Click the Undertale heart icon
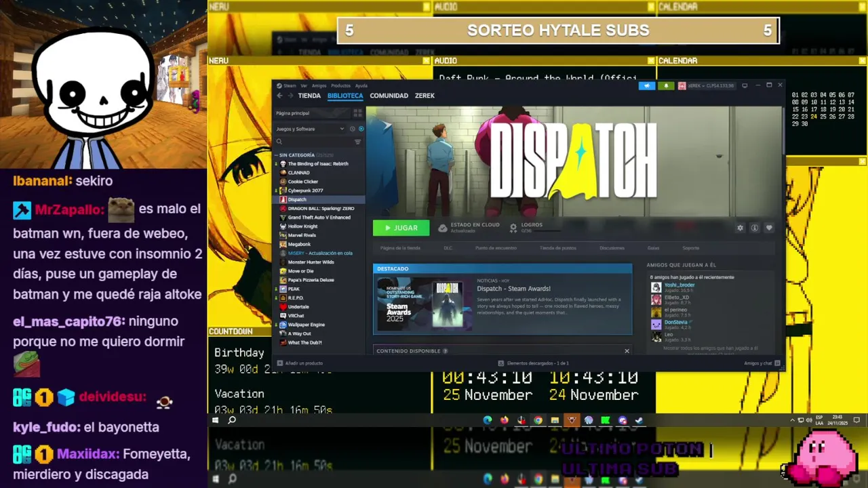The width and height of the screenshot is (868, 488). [283, 307]
